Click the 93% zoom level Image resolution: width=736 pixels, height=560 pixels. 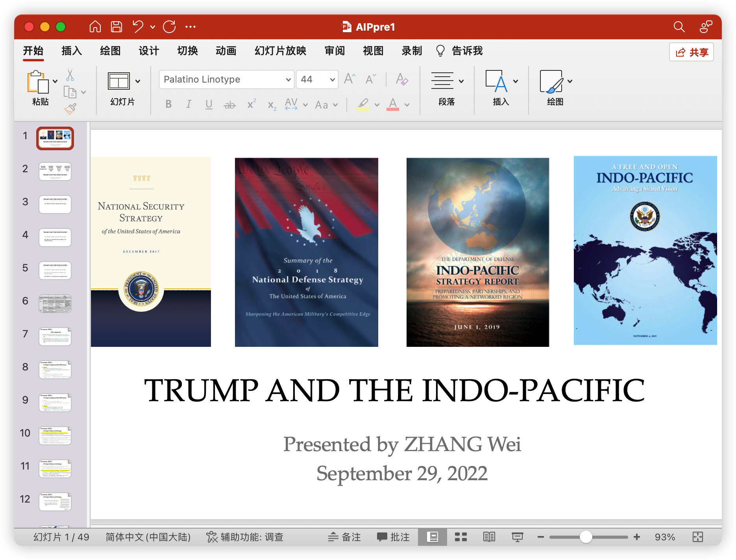[x=665, y=537]
